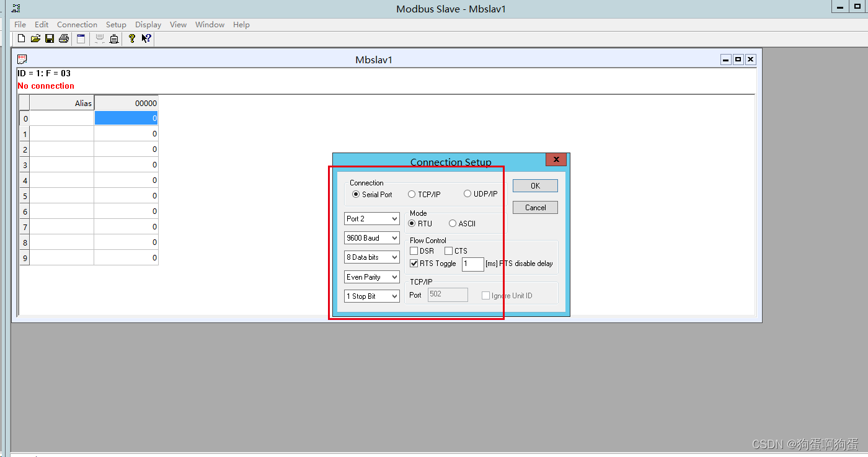Click the Mbslav1 document icon
868x457 pixels.
pyautogui.click(x=22, y=60)
